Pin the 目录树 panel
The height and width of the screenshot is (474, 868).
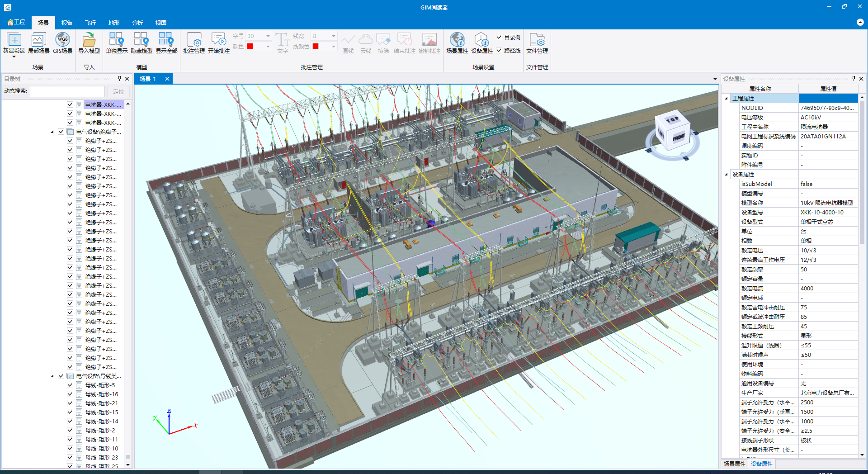coord(119,79)
